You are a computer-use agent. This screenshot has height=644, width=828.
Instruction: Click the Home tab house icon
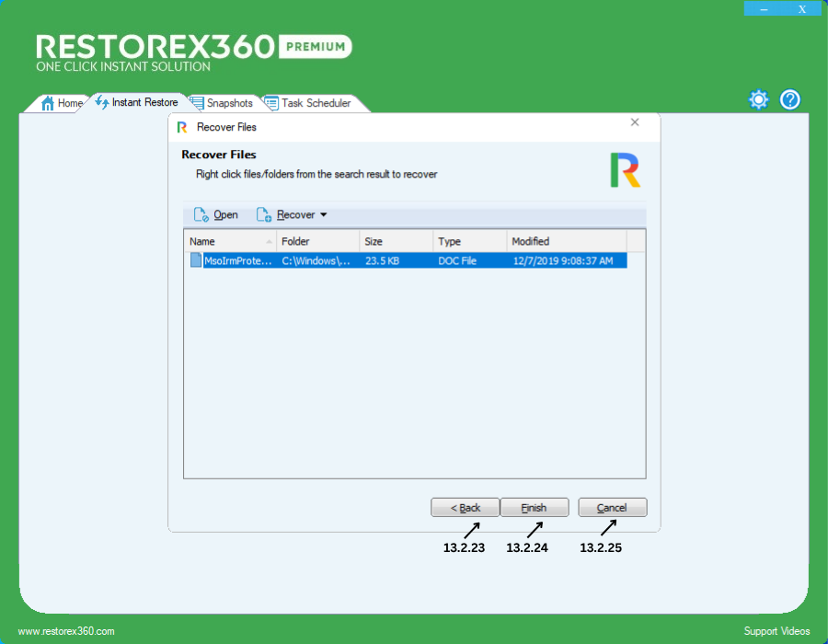click(x=48, y=103)
